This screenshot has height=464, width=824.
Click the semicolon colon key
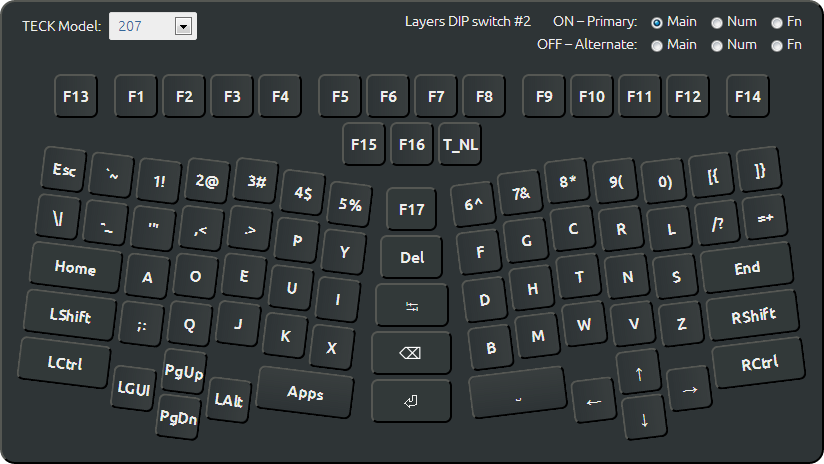point(141,325)
